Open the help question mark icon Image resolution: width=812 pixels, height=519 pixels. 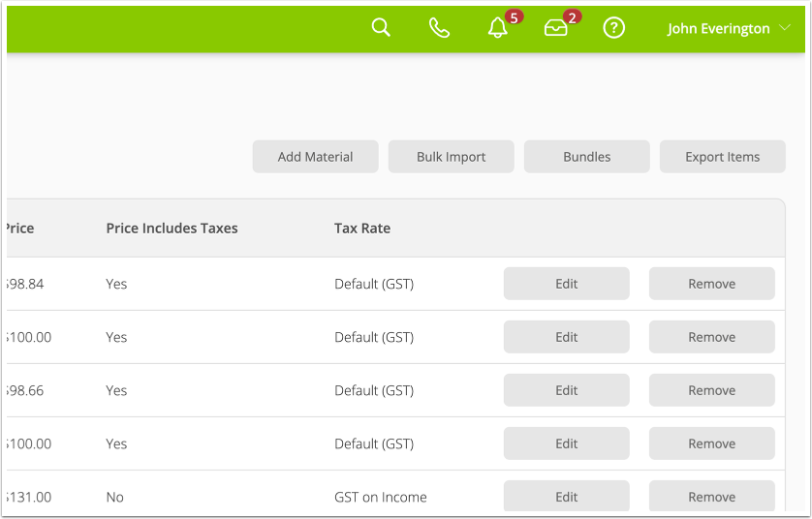[613, 27]
